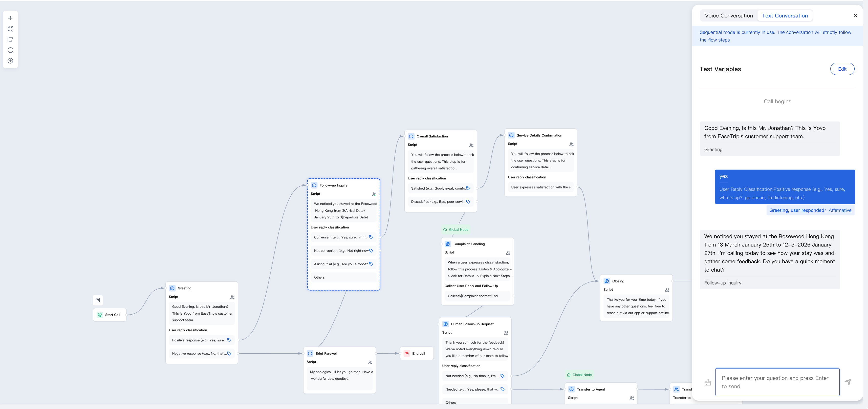Zoom out using the circled minus icon
This screenshot has height=409, width=868.
click(x=10, y=50)
